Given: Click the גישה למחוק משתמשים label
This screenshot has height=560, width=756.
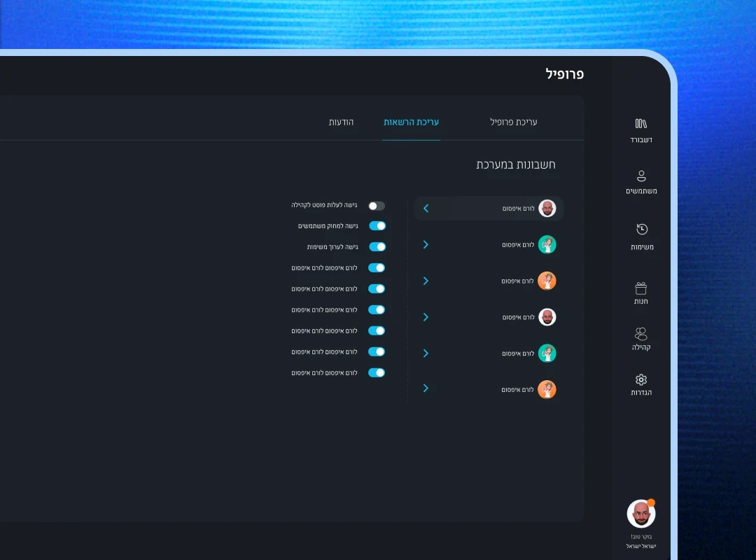Looking at the screenshot, I should (x=328, y=225).
